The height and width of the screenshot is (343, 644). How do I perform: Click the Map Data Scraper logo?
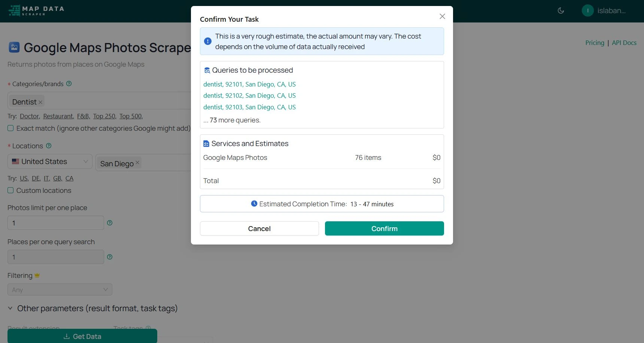(36, 10)
